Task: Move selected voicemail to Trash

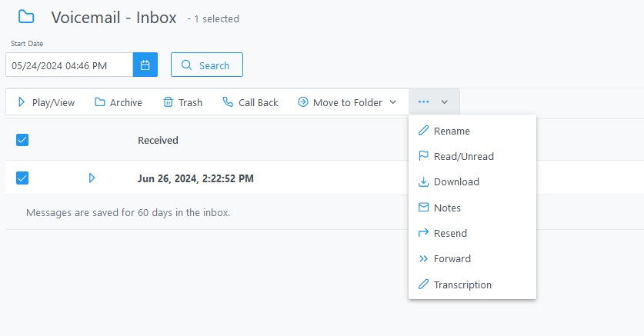Action: pos(183,102)
